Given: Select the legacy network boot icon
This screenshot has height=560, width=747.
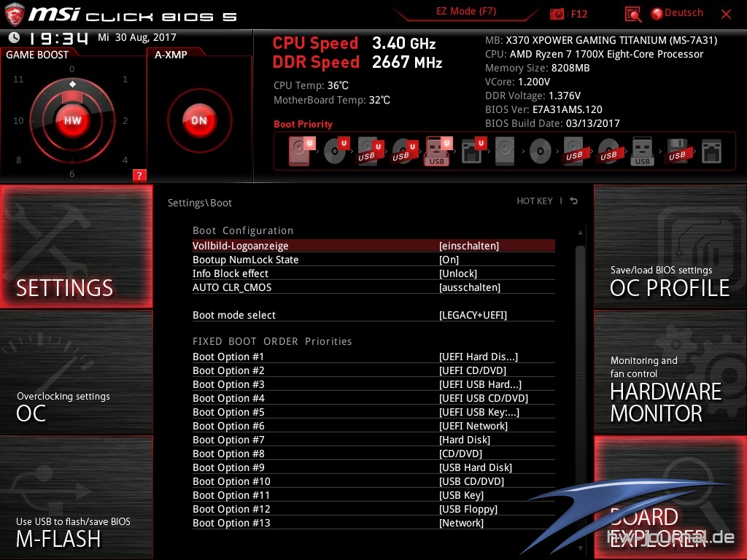Looking at the screenshot, I should (x=711, y=151).
